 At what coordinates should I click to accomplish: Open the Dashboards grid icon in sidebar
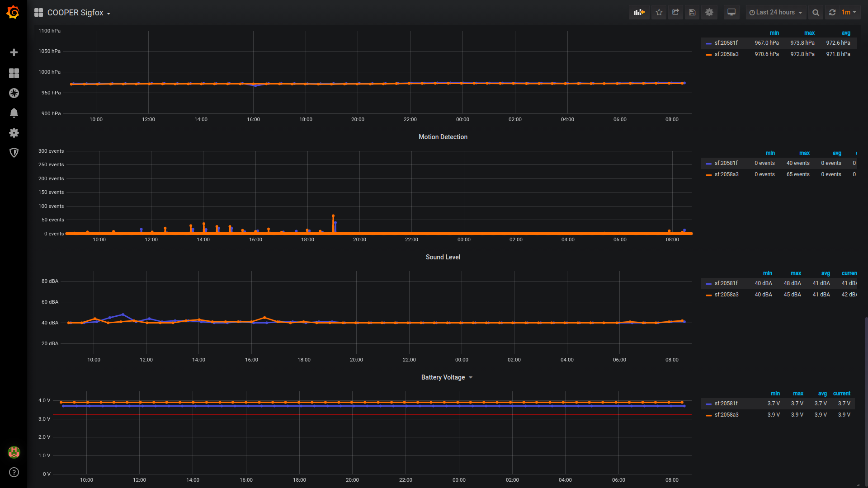click(x=14, y=73)
